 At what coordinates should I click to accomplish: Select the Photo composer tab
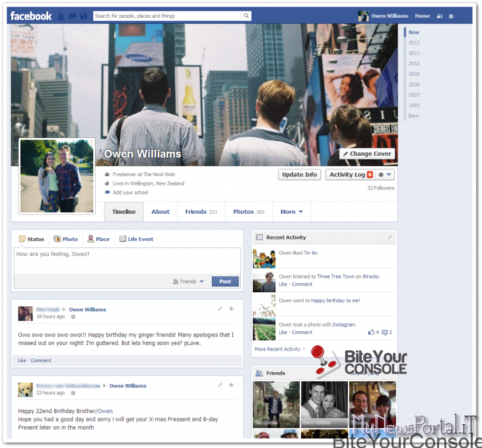tap(66, 239)
